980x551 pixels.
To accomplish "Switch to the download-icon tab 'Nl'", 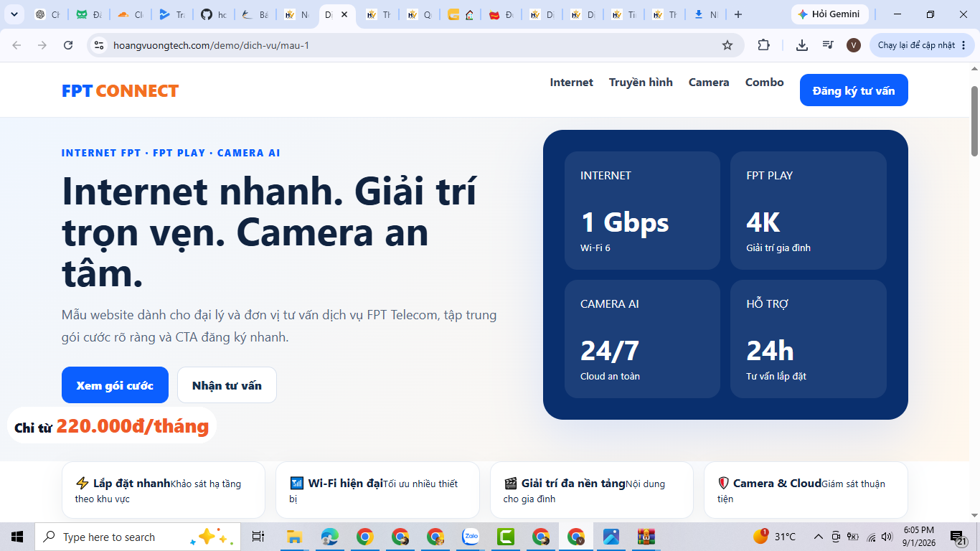I will tap(705, 14).
